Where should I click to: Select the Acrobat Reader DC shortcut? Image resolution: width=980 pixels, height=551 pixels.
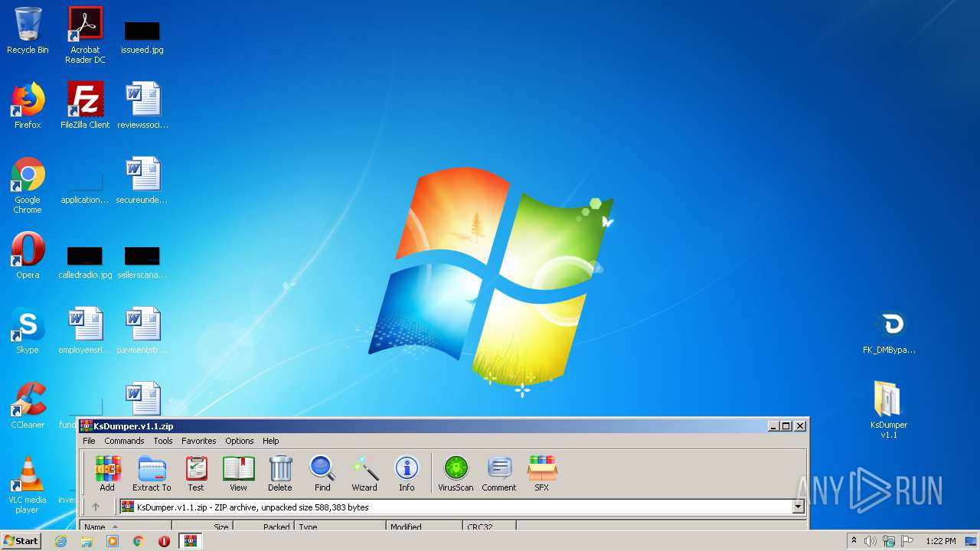click(x=85, y=34)
